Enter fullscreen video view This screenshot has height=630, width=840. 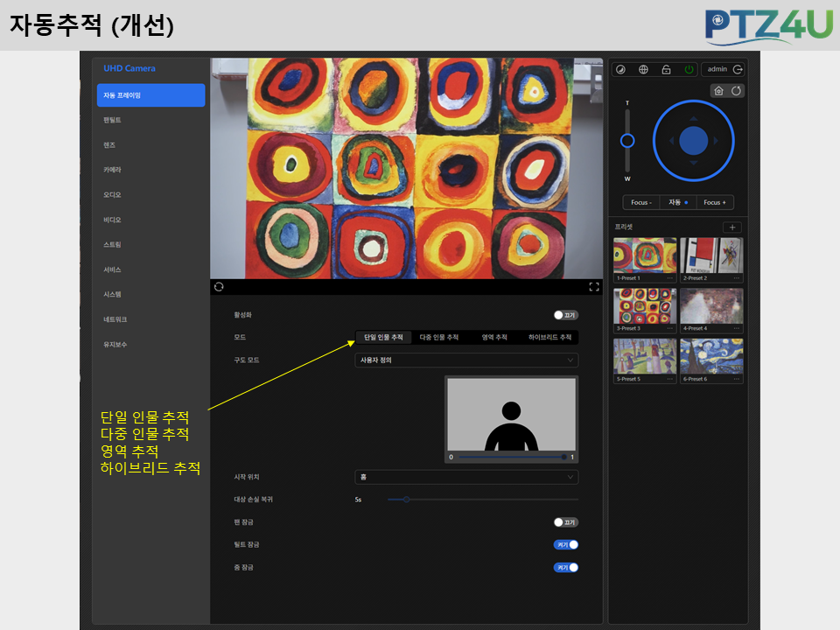(593, 287)
